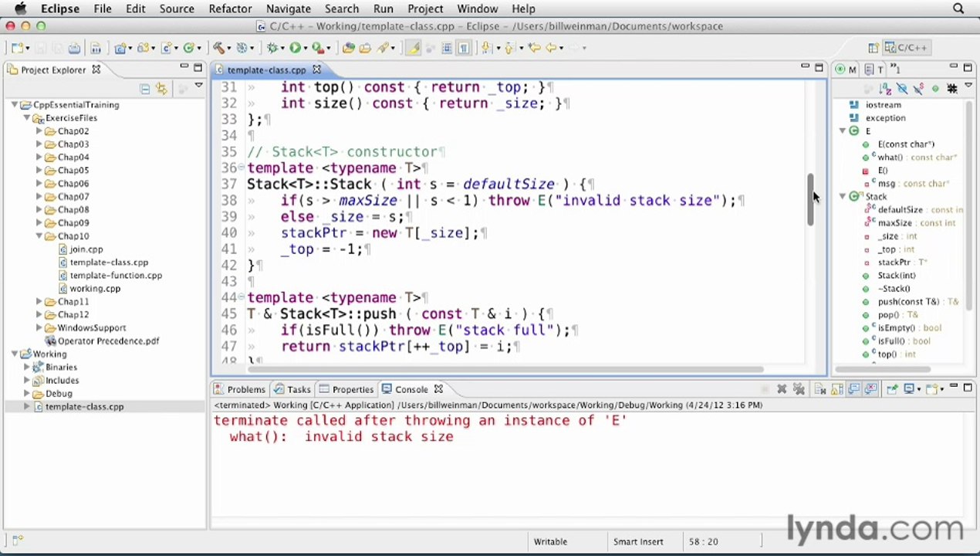980x556 pixels.
Task: Click the Run (green play) toolbar icon
Action: click(x=295, y=48)
